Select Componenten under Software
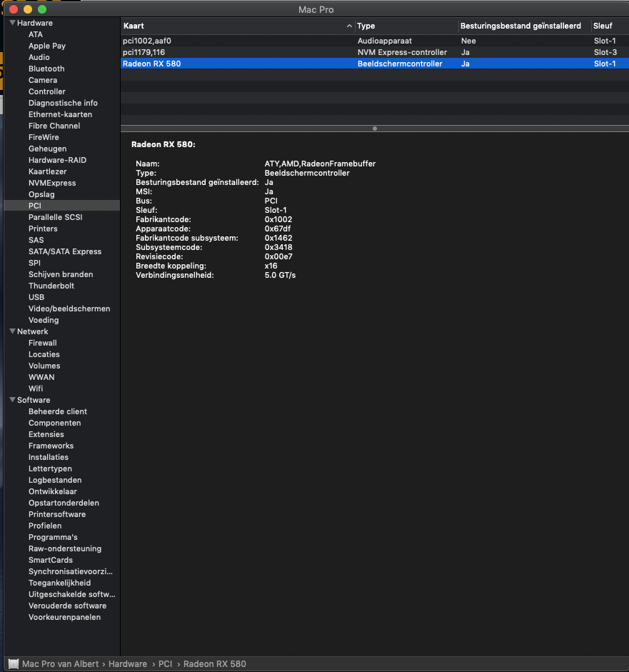The height and width of the screenshot is (672, 629). 54,423
